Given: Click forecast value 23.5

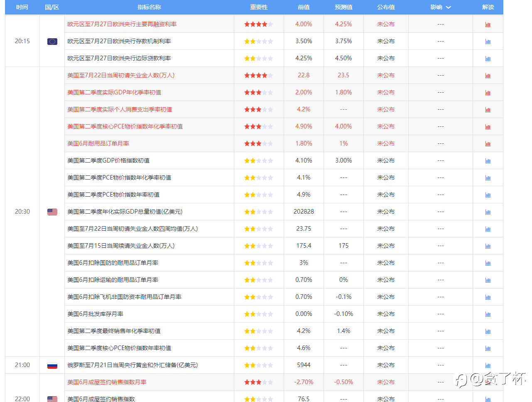Looking at the screenshot, I should point(343,75).
